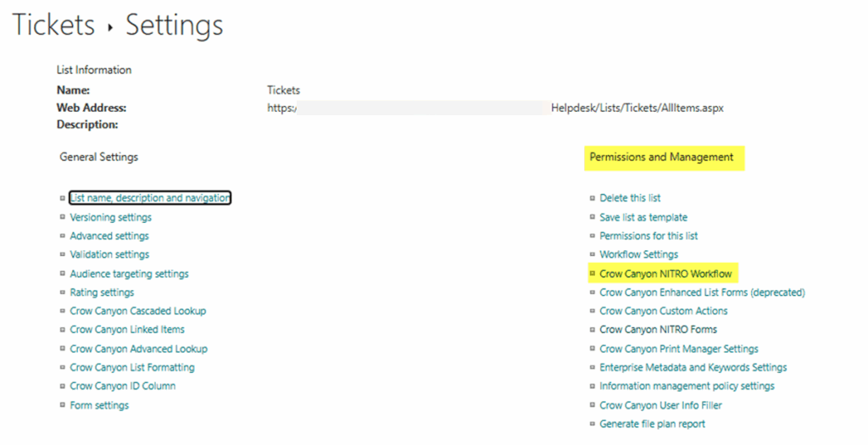Open Permissions for this list
Viewport: 868px width, 445px height.
pyautogui.click(x=648, y=236)
